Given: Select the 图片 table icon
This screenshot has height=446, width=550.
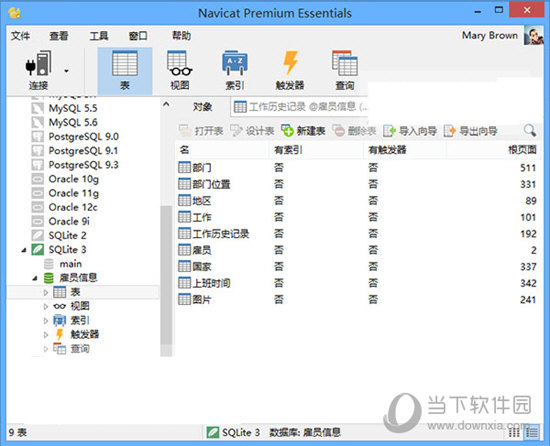Looking at the screenshot, I should [x=185, y=299].
